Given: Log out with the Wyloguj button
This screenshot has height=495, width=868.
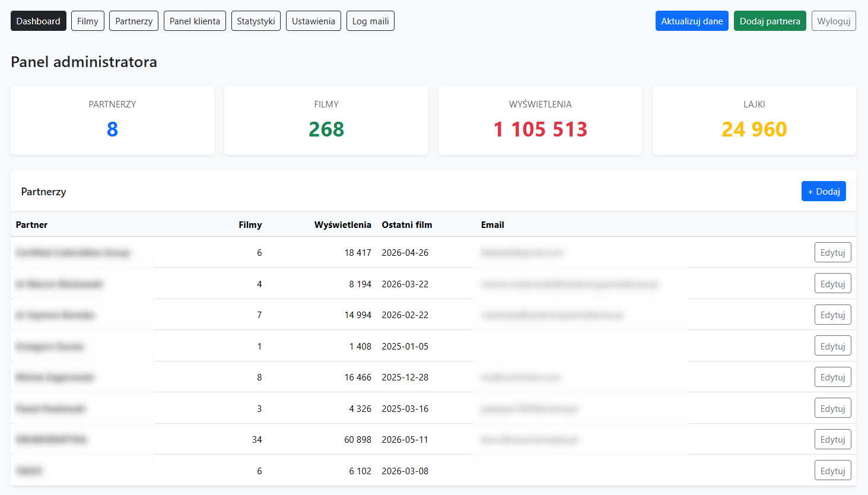Looking at the screenshot, I should click(x=834, y=21).
